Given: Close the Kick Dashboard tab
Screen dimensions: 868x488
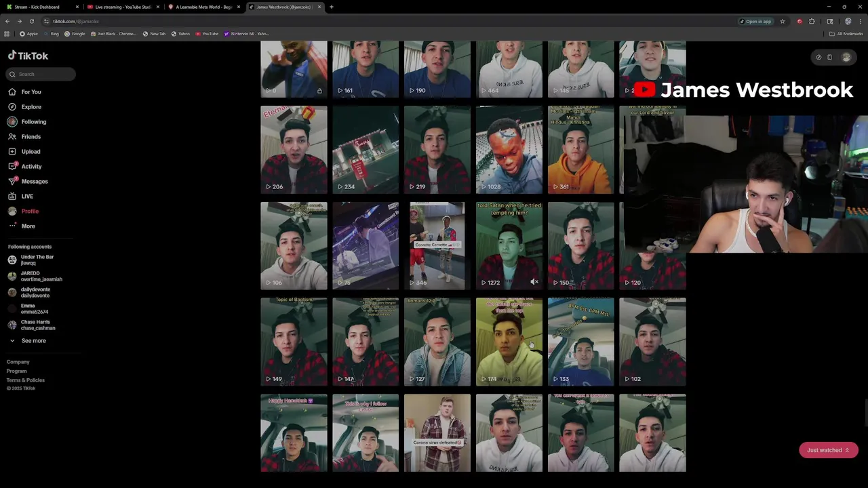Looking at the screenshot, I should [x=77, y=7].
